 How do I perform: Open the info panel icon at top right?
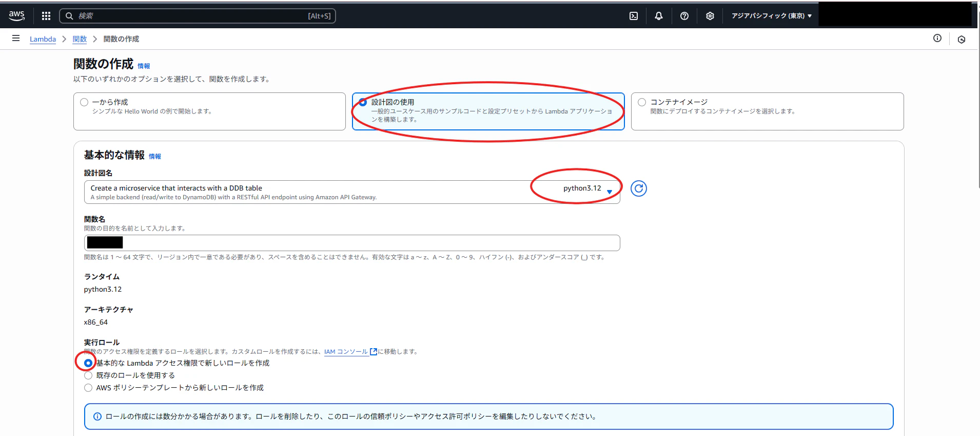tap(937, 39)
